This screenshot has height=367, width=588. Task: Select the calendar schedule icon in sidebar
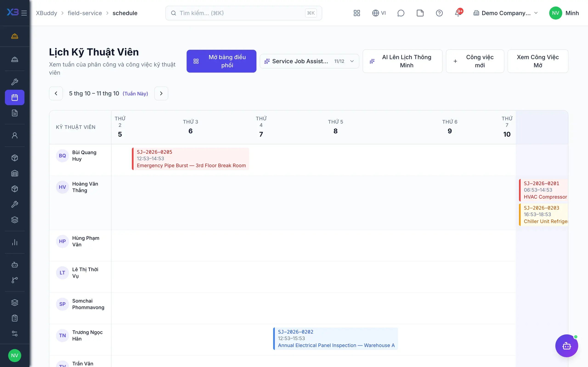[x=14, y=97]
